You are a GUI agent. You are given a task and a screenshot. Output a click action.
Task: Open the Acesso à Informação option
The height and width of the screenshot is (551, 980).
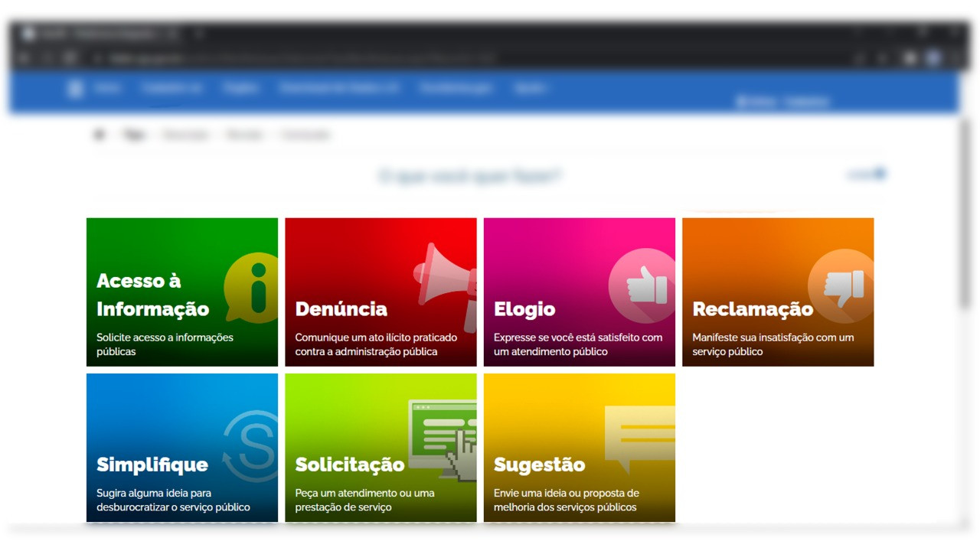pyautogui.click(x=152, y=295)
